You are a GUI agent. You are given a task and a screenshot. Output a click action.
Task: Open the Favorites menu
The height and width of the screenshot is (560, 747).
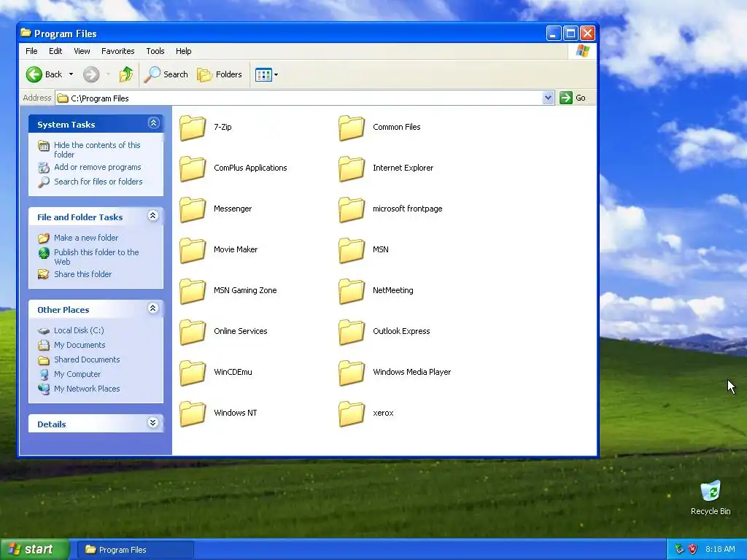[117, 51]
